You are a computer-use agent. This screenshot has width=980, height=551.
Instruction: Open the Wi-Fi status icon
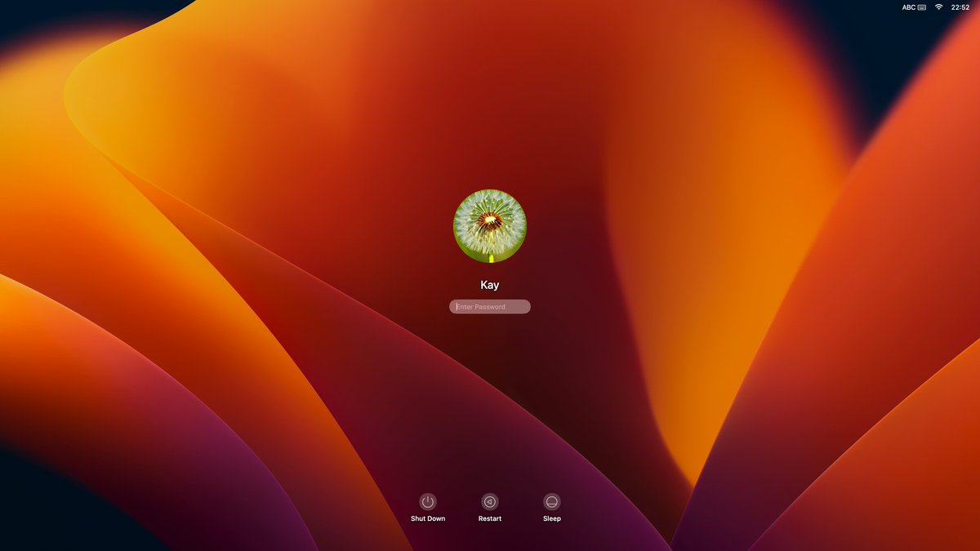click(939, 7)
